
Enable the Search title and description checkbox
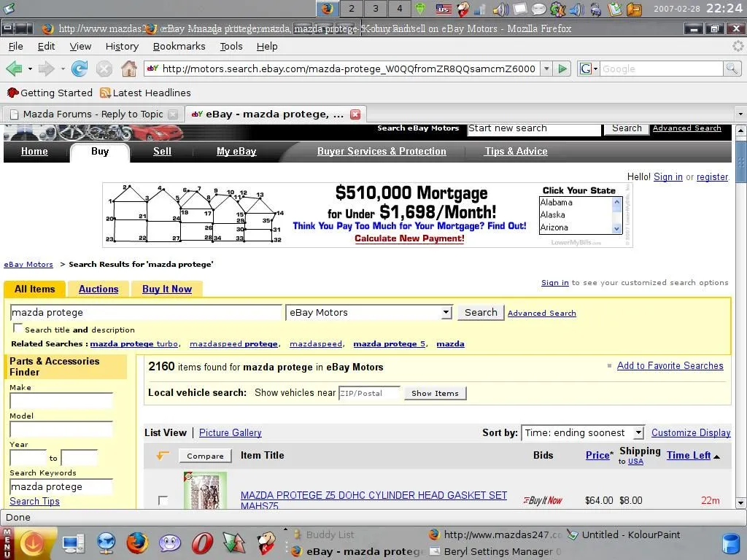click(18, 328)
